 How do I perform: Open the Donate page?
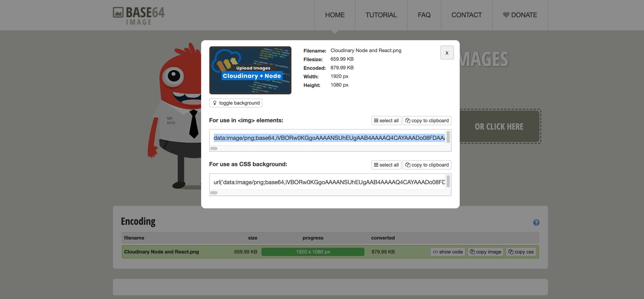[x=520, y=15]
